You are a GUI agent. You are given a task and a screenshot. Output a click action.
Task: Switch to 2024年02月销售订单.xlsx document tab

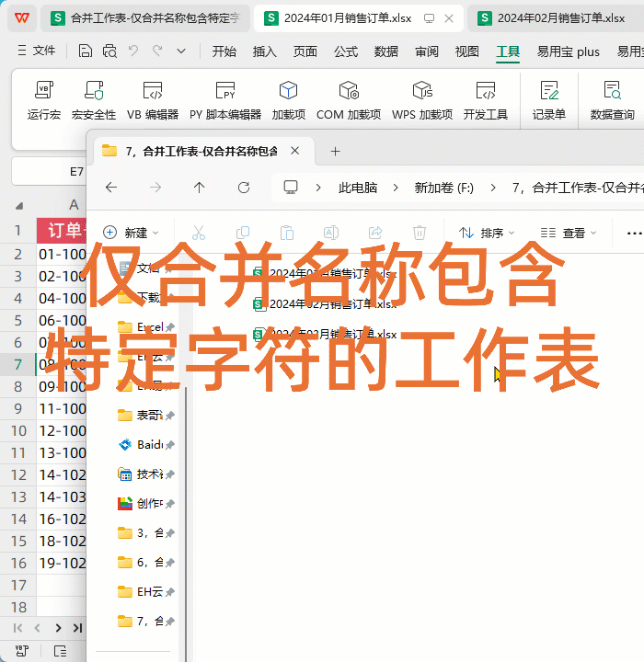(556, 18)
